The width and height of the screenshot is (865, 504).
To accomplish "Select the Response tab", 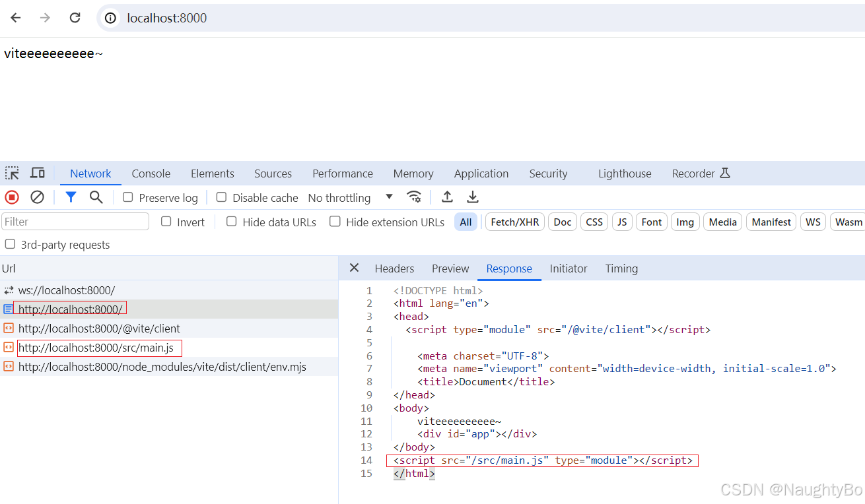I will click(509, 268).
